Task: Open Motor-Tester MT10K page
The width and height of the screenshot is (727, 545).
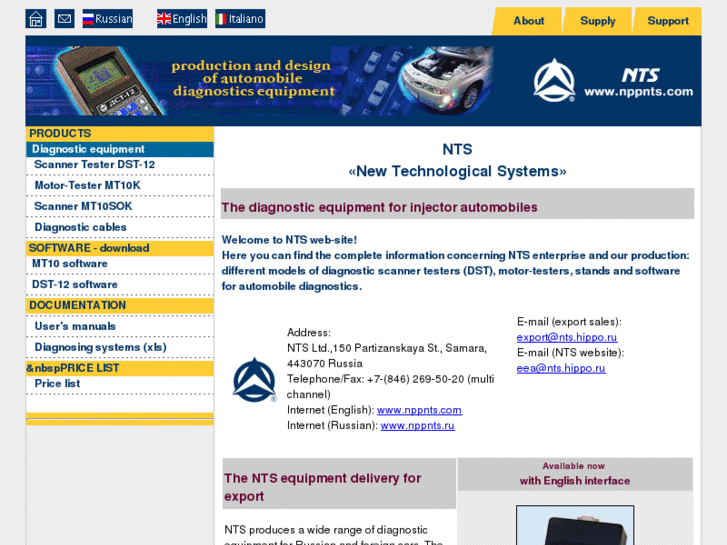Action: [87, 186]
